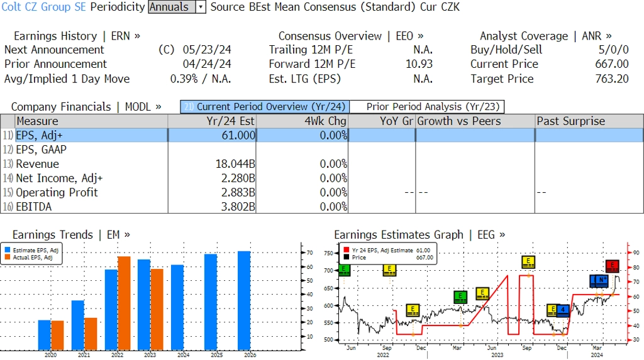Open the Consensus Overview EEO section

coord(351,36)
